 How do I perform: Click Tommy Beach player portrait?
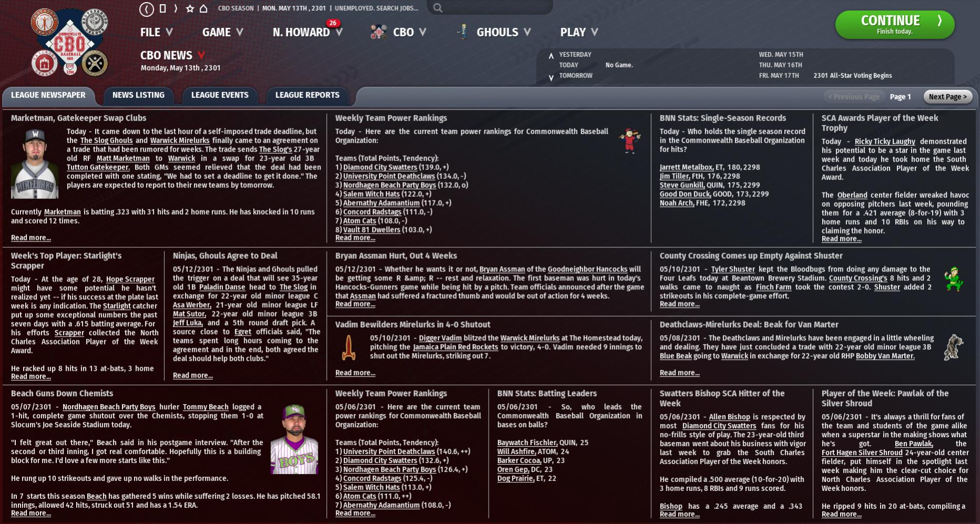click(295, 440)
